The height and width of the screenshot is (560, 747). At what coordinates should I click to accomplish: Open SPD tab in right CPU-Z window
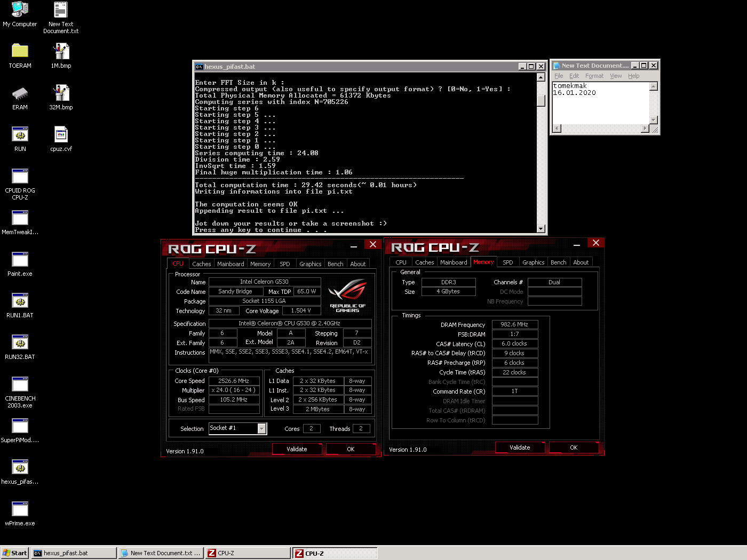[x=508, y=262]
